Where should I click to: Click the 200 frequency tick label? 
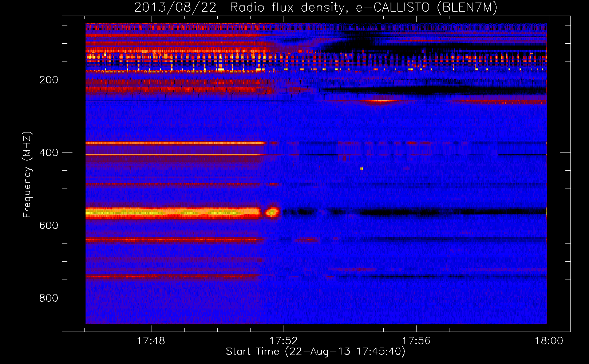[x=49, y=80]
